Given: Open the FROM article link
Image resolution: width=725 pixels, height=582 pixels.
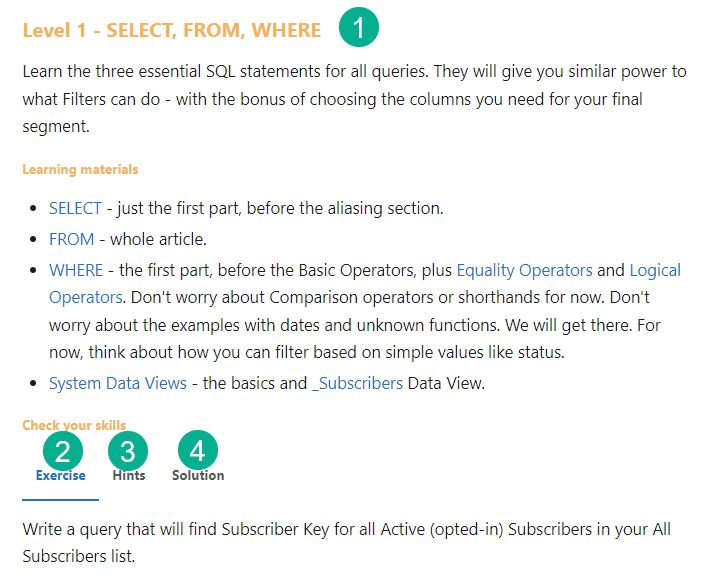Looking at the screenshot, I should (x=71, y=239).
